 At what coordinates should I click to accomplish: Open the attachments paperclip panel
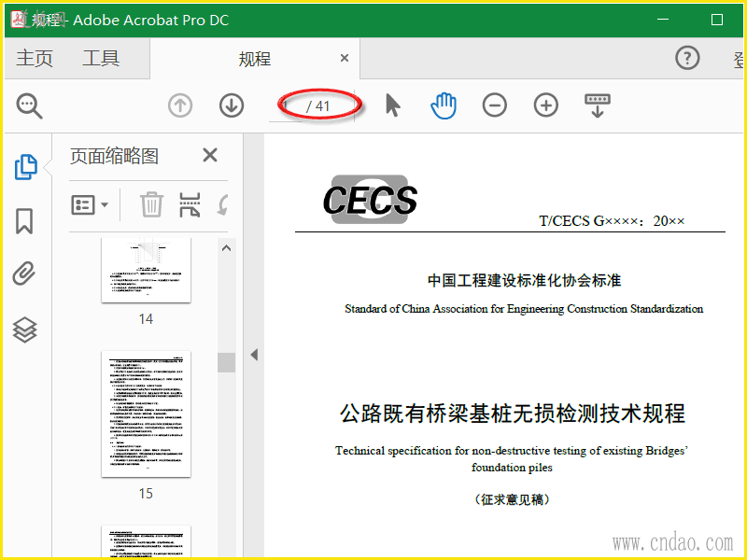(24, 273)
